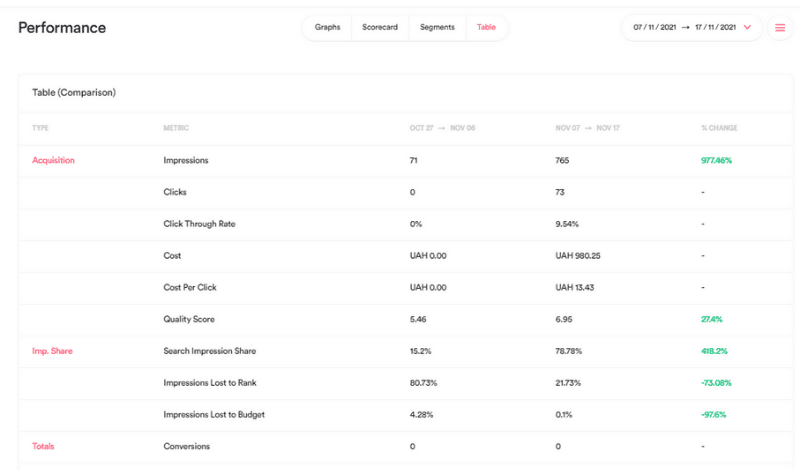This screenshot has height=470, width=800.
Task: Click the 27.4% change value
Action: (x=711, y=319)
